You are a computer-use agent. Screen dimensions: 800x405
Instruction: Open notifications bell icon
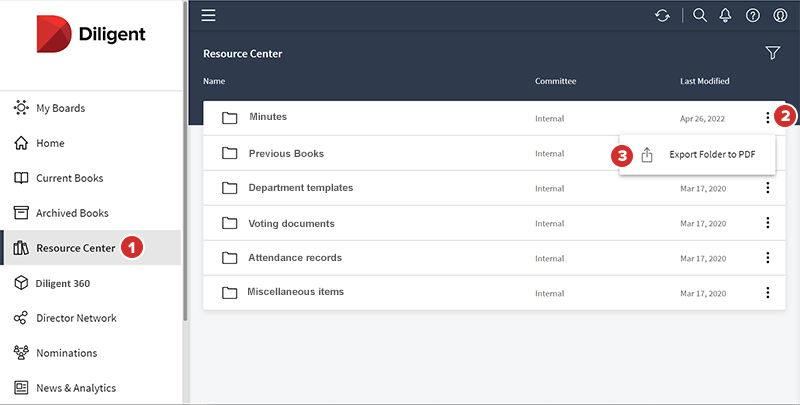click(x=726, y=15)
